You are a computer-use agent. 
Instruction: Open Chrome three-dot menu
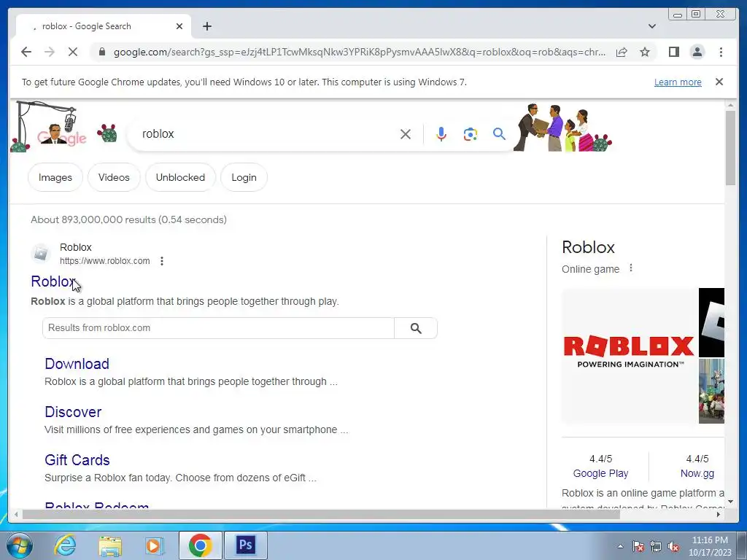[721, 52]
